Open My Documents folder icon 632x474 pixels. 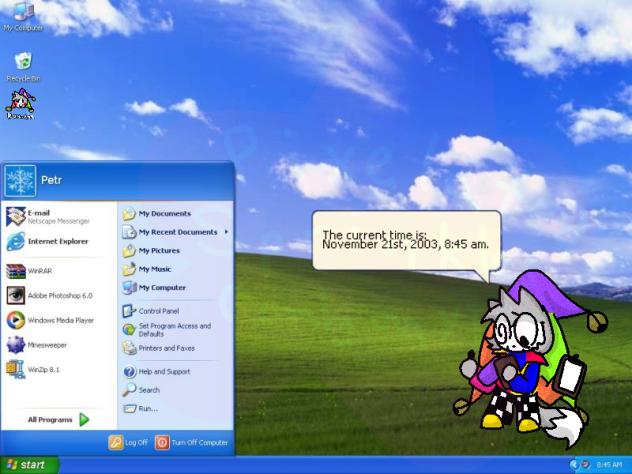pyautogui.click(x=129, y=214)
